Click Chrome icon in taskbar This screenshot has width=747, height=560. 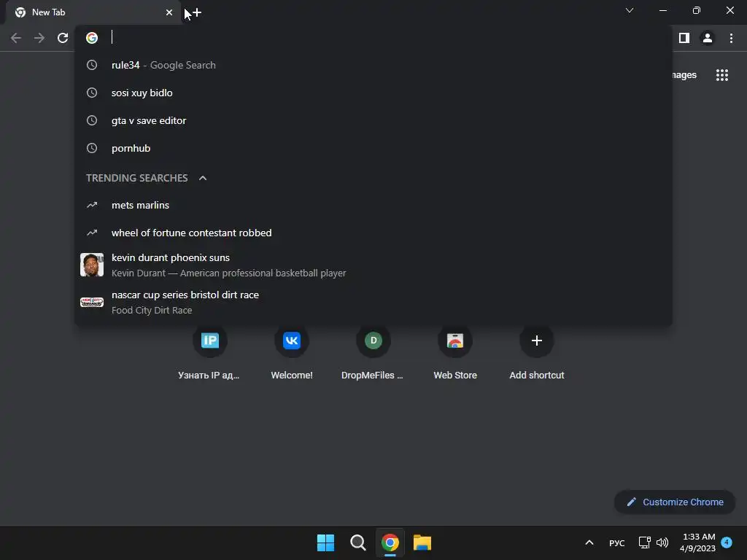click(390, 542)
